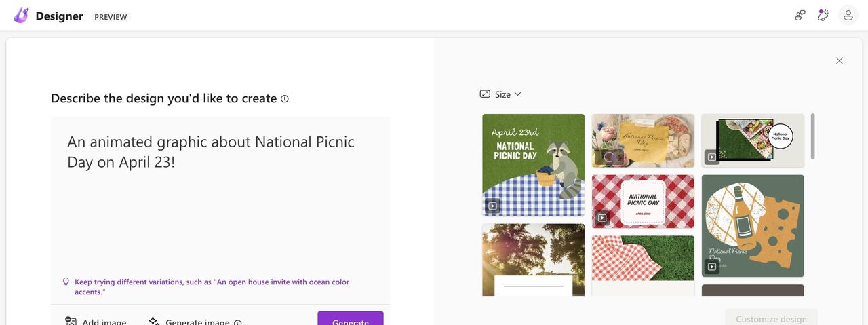Image resolution: width=868 pixels, height=325 pixels.
Task: Click into the design description text box
Action: point(220,204)
